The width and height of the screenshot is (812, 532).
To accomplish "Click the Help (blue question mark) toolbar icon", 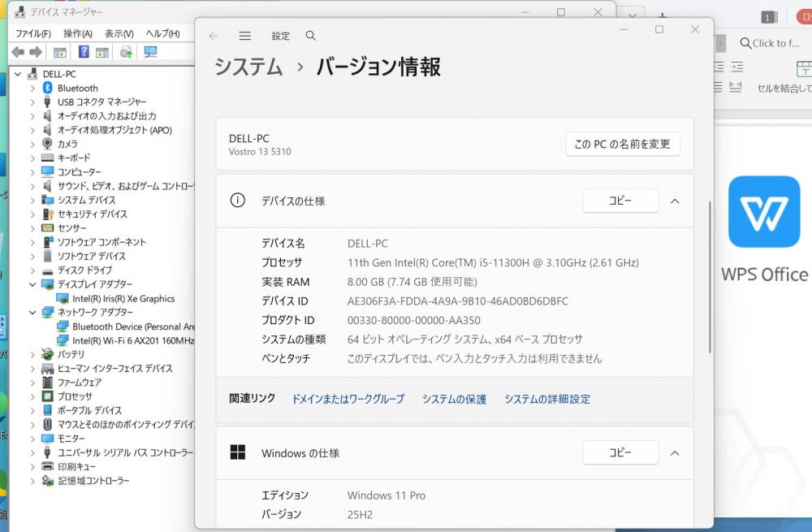I will tap(84, 52).
